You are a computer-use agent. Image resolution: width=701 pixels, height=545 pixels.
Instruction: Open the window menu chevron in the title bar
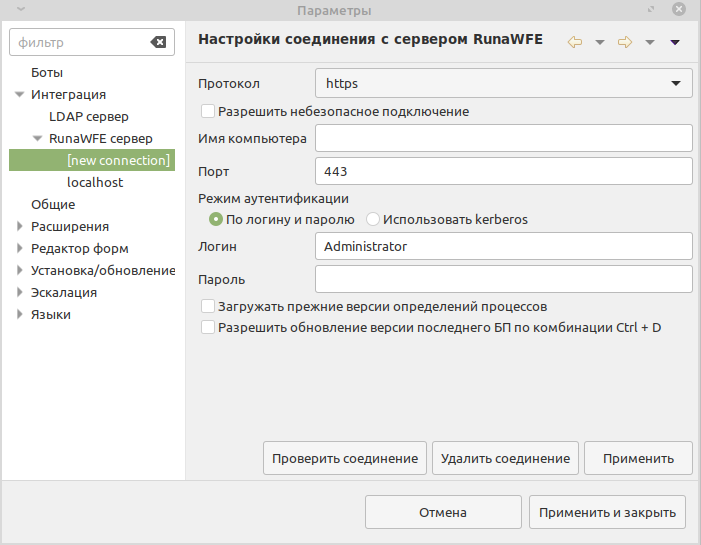coord(21,9)
